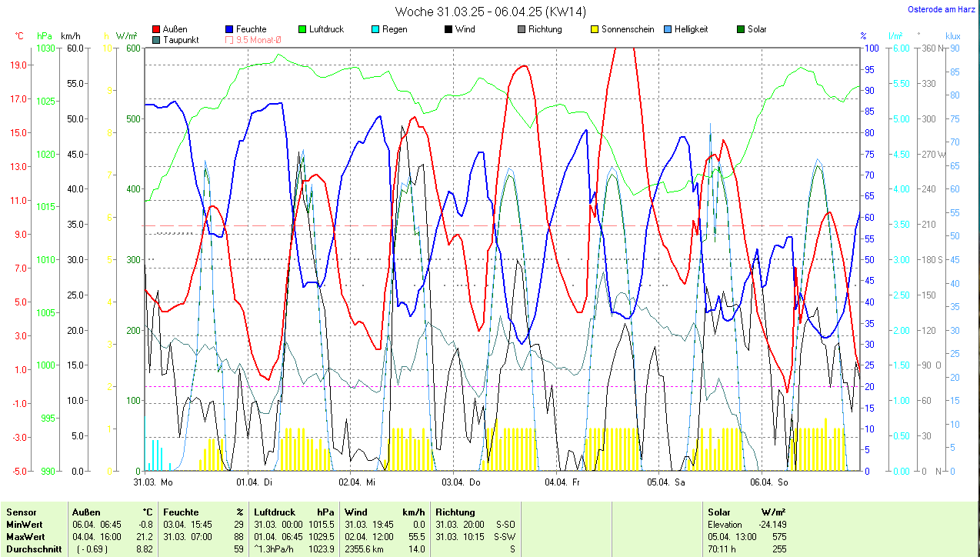Click the yellow Sonnenschein legend swatch
980x557 pixels.
(x=594, y=29)
